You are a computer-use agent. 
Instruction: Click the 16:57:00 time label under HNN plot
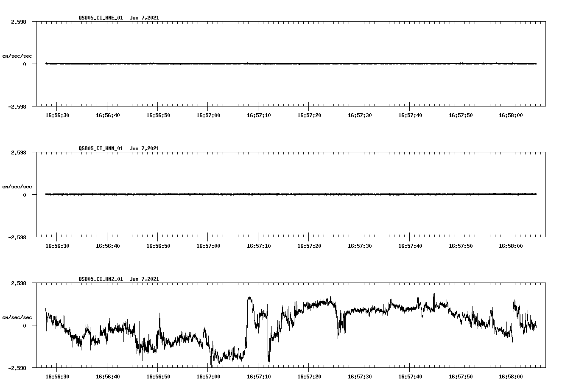208,246
